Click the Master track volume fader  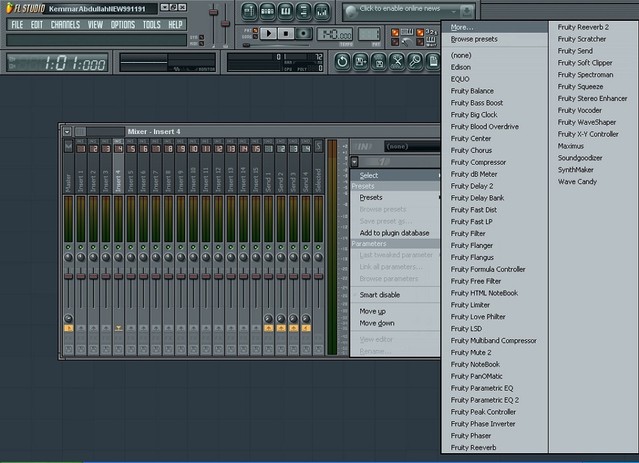pos(68,276)
